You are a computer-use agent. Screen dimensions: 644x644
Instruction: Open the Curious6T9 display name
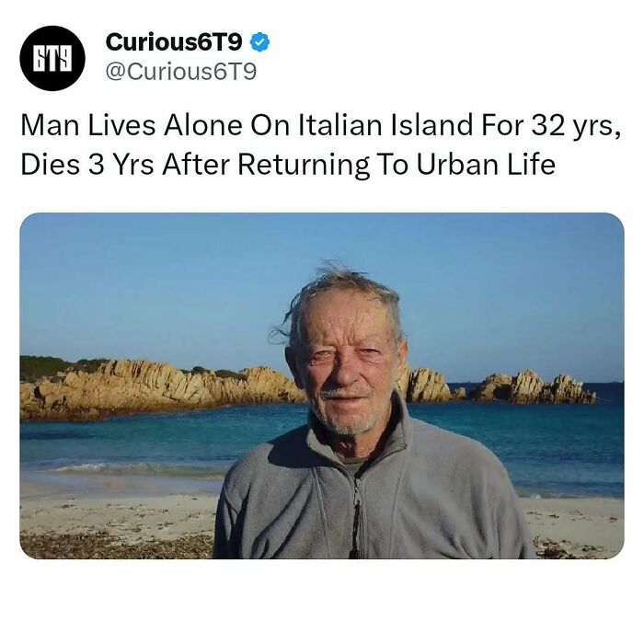174,42
